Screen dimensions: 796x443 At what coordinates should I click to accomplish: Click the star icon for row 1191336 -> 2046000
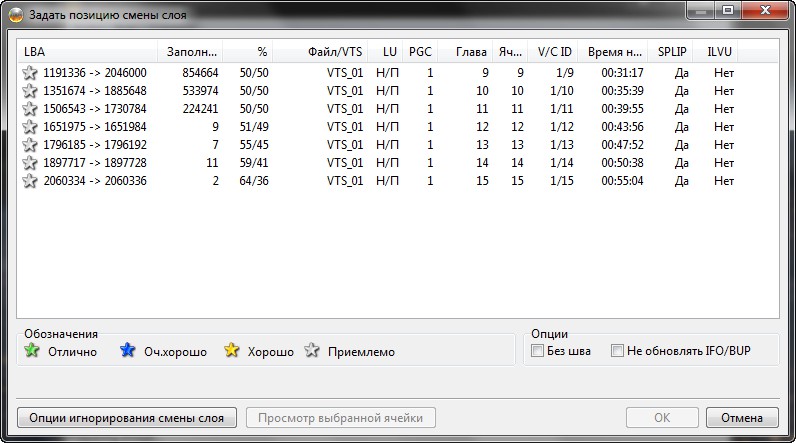tap(30, 73)
